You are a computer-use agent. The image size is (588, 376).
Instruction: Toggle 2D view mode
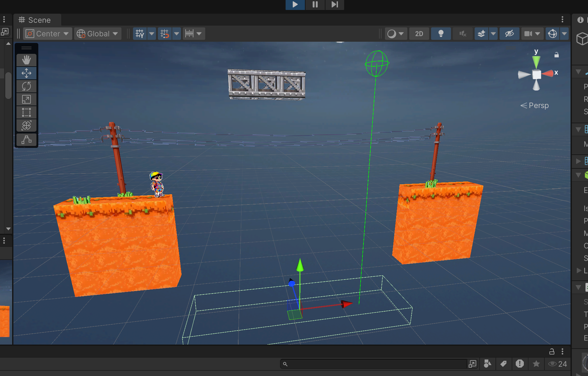point(419,34)
